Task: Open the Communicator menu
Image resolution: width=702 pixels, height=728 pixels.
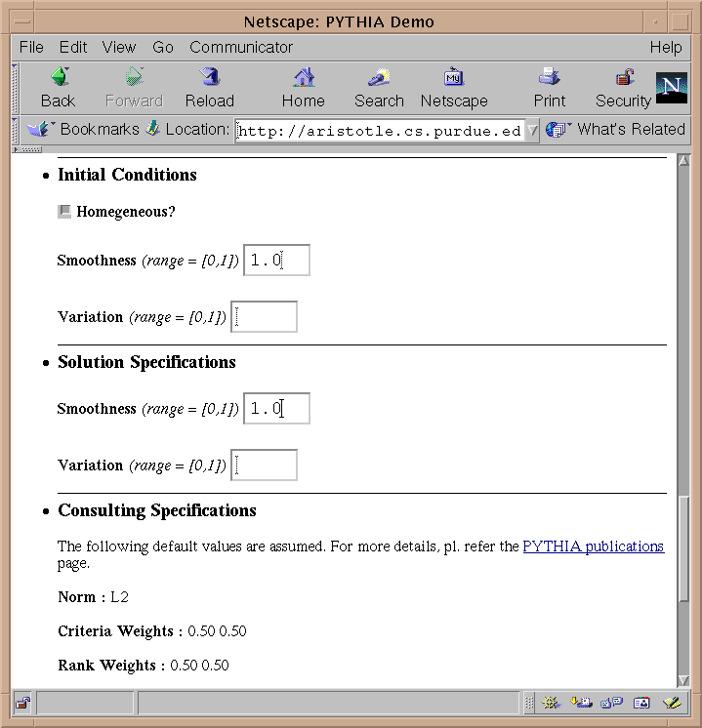Action: [240, 48]
